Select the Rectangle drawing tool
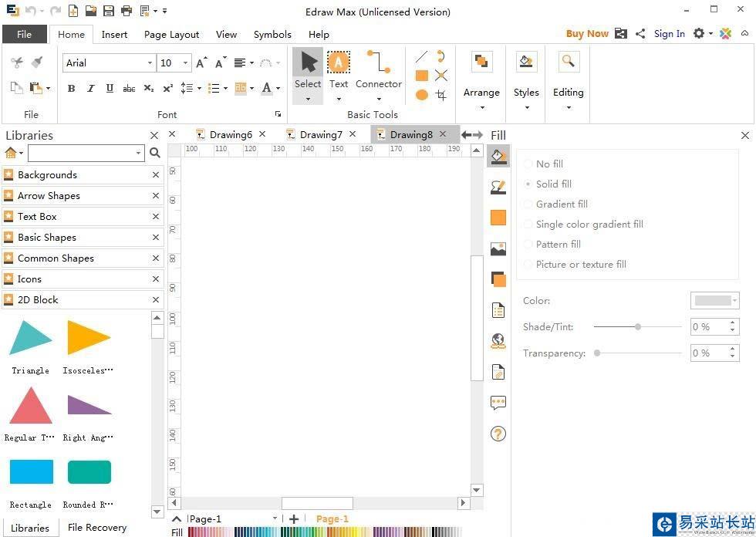Viewport: 756px width, 537px height. point(422,76)
